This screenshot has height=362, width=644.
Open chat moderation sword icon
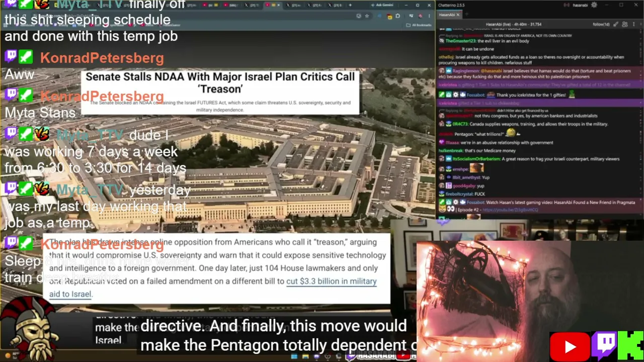[616, 24]
